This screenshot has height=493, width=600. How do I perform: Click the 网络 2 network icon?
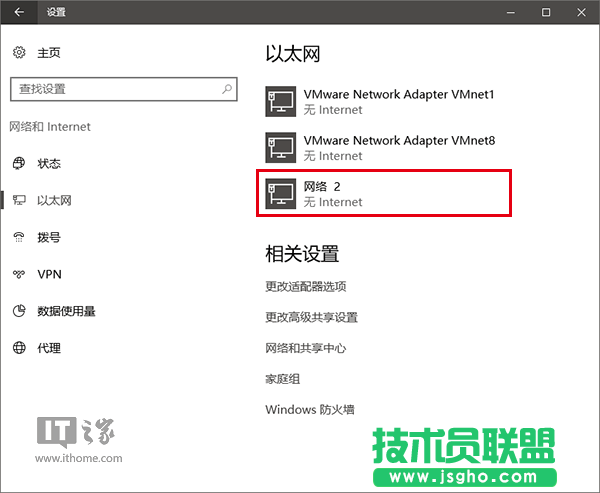[280, 194]
